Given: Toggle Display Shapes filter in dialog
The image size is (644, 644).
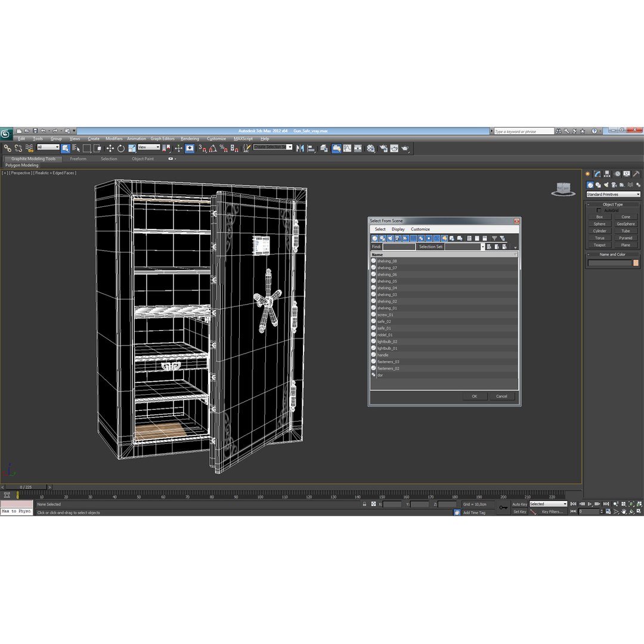Looking at the screenshot, I should [x=382, y=238].
